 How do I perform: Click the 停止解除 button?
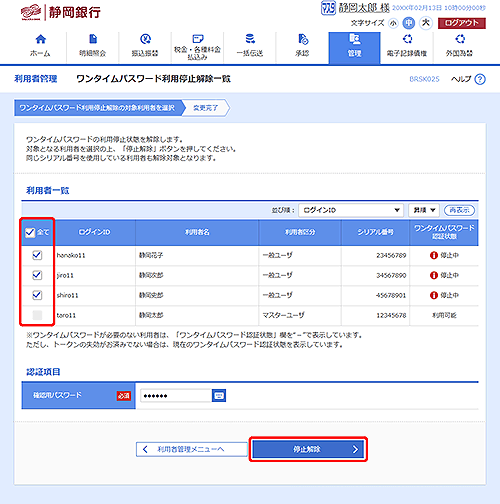tap(308, 449)
